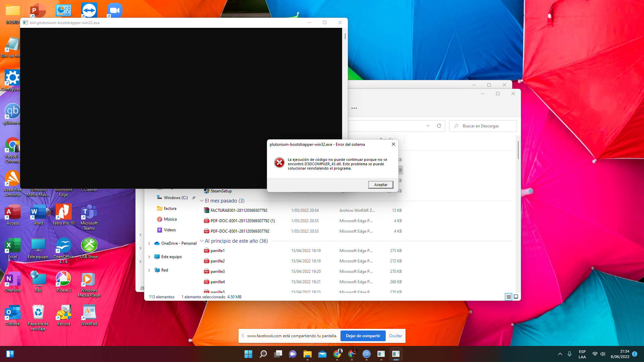Click the Windows Start button on taskbar
Image resolution: width=644 pixels, height=362 pixels.
tap(248, 354)
